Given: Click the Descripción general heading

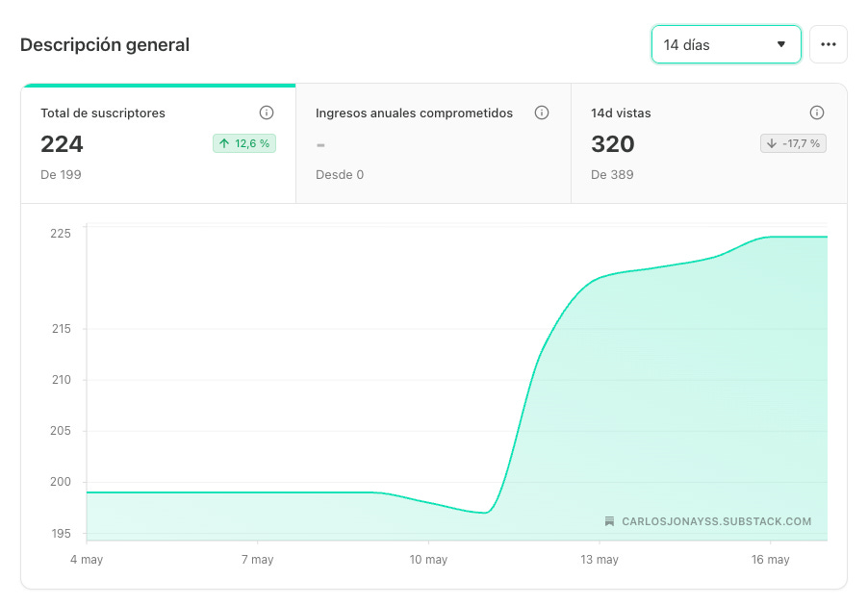Looking at the screenshot, I should coord(105,45).
